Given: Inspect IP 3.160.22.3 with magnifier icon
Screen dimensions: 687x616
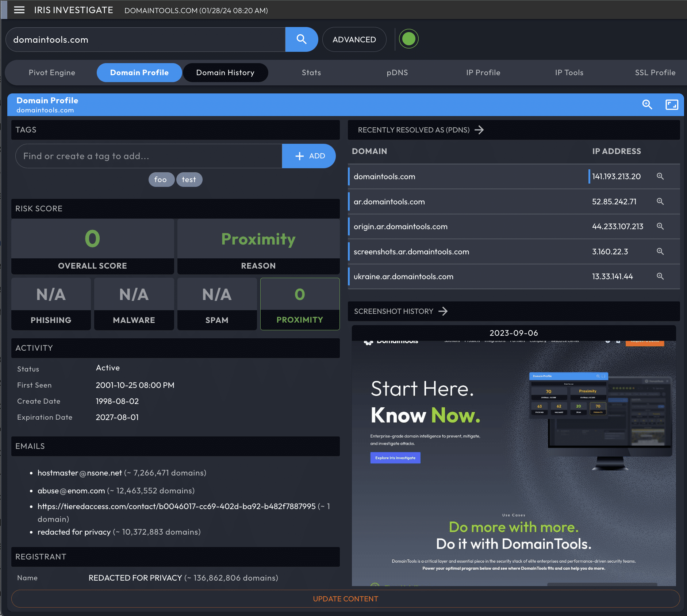Looking at the screenshot, I should pos(660,251).
